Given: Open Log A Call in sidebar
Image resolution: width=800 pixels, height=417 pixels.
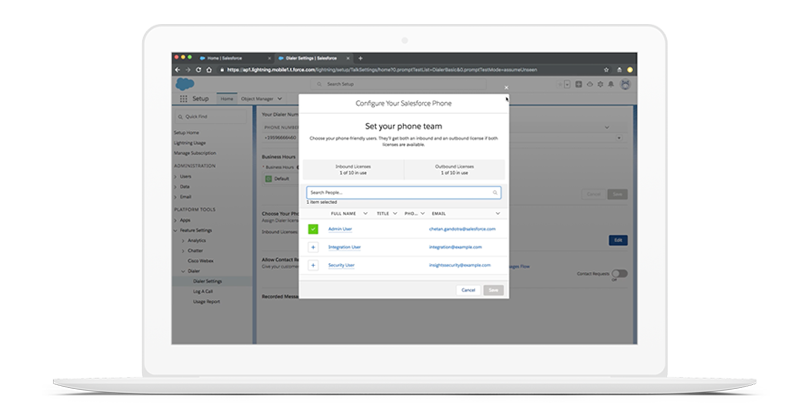Looking at the screenshot, I should point(203,291).
